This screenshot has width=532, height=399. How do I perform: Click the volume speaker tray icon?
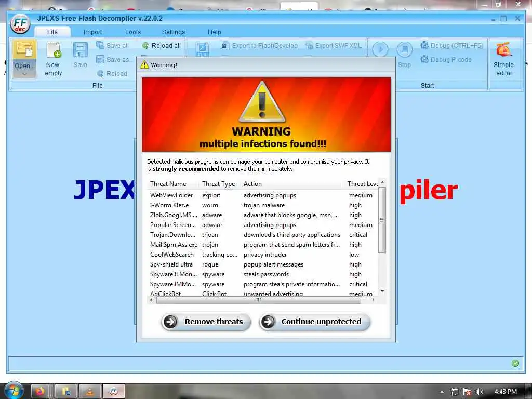[480, 392]
